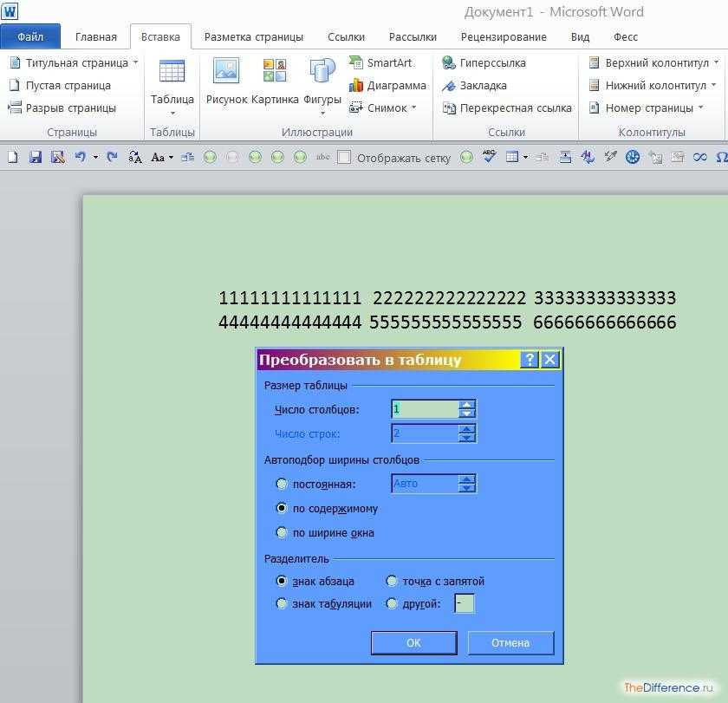Click the undo arrow icon
Viewport: 728px width, 703px height.
pos(81,157)
